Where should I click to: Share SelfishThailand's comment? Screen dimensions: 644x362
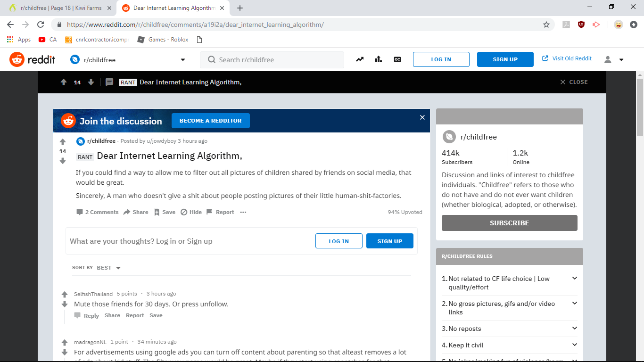pos(112,315)
